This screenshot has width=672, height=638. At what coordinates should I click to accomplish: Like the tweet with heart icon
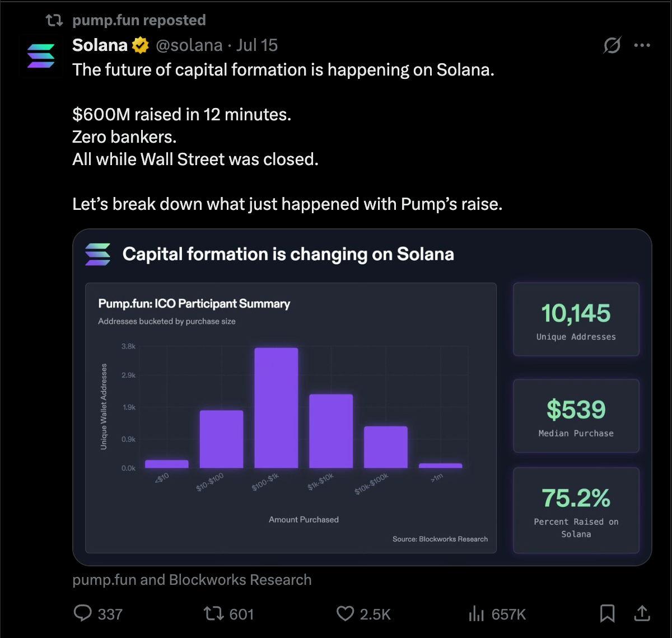[345, 614]
